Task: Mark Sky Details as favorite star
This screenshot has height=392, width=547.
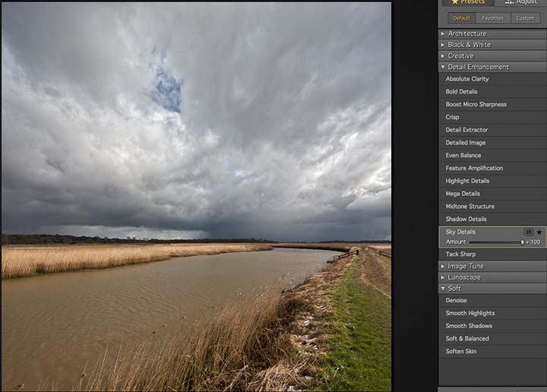Action: 539,232
